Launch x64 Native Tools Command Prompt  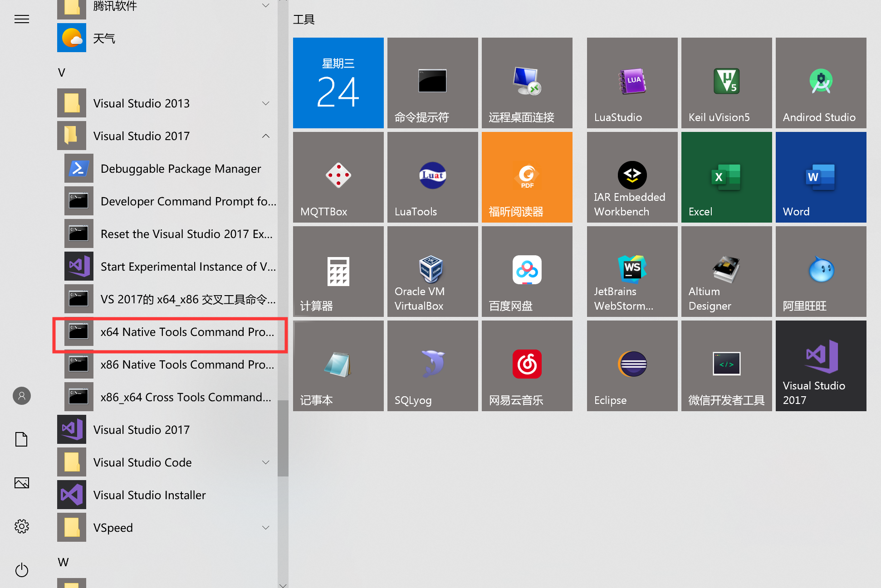coord(170,332)
